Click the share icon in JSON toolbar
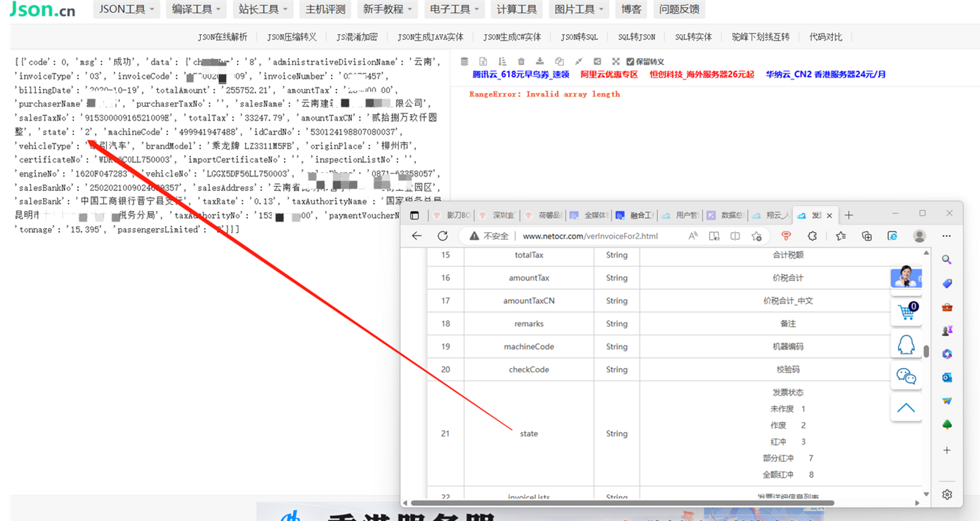The width and height of the screenshot is (980, 521). point(597,61)
